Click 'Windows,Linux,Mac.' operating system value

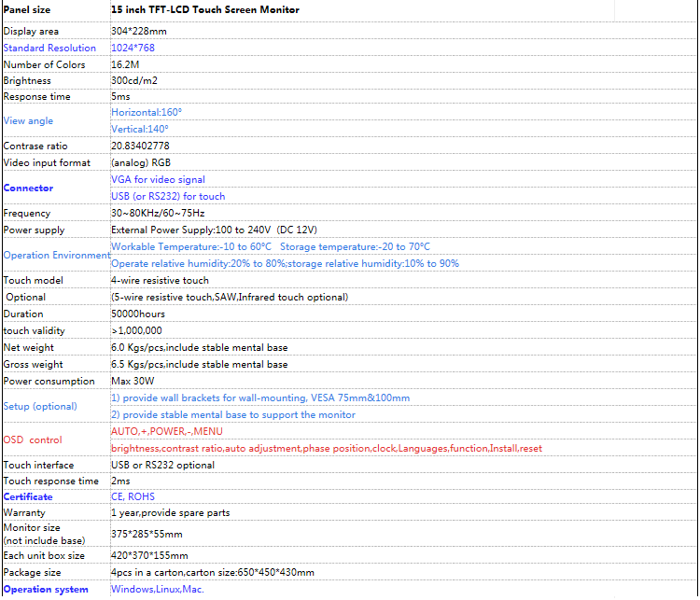pos(158,590)
